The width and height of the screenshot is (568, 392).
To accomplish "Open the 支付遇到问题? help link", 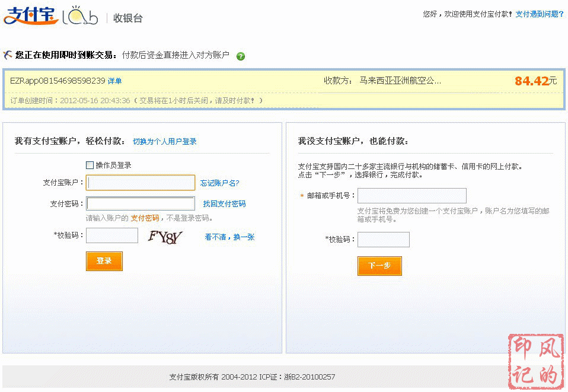I will pos(540,14).
